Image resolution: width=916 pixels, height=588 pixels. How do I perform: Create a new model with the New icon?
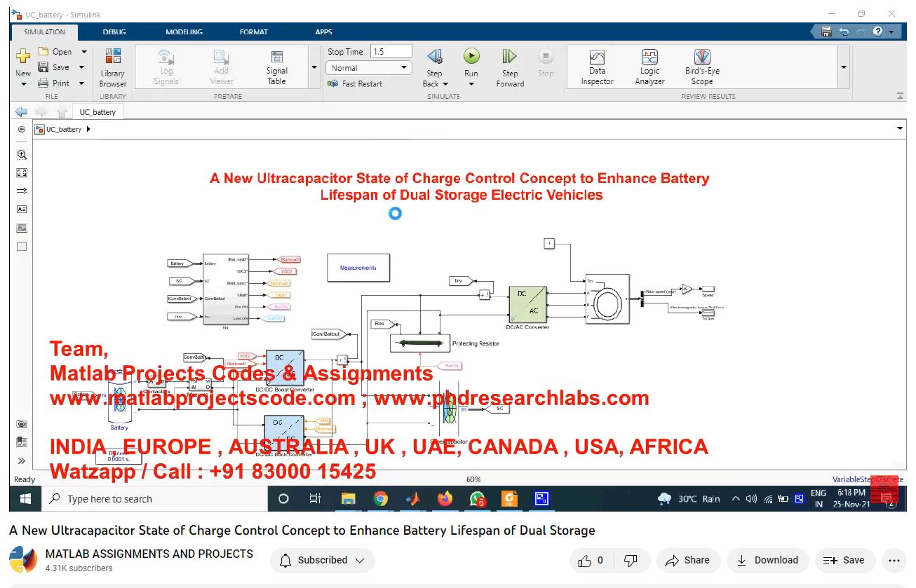(x=23, y=57)
